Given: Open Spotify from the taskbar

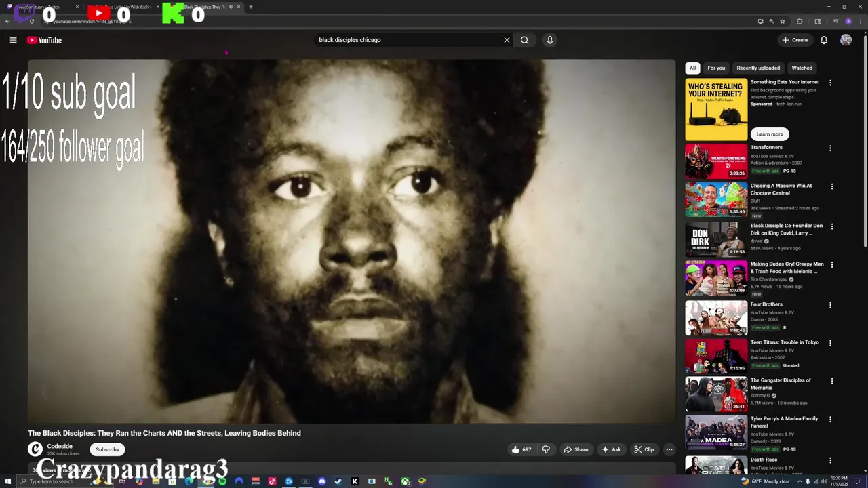Looking at the screenshot, I should pyautogui.click(x=222, y=481).
